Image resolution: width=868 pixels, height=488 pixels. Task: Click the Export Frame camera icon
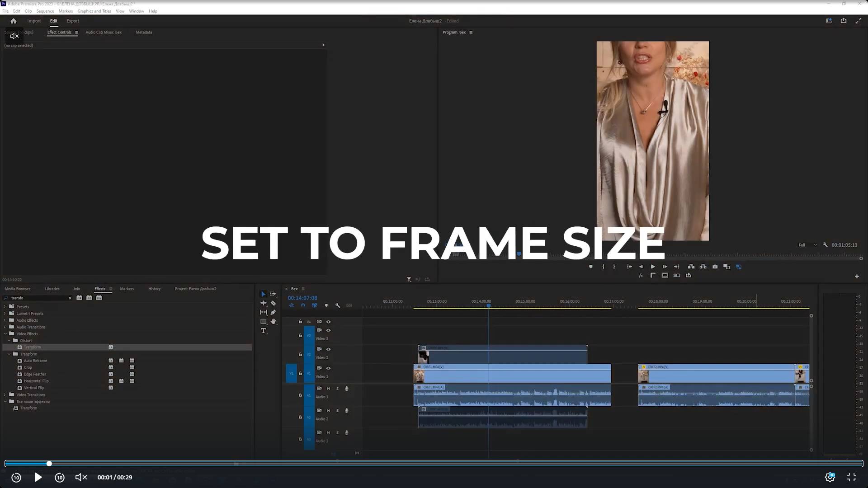coord(715,267)
